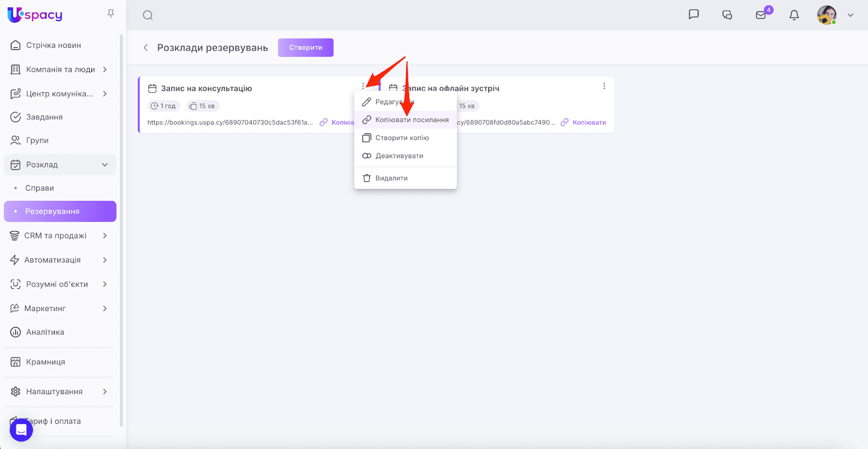The height and width of the screenshot is (449, 868).
Task: Open the comments bubbles icon
Action: [727, 15]
